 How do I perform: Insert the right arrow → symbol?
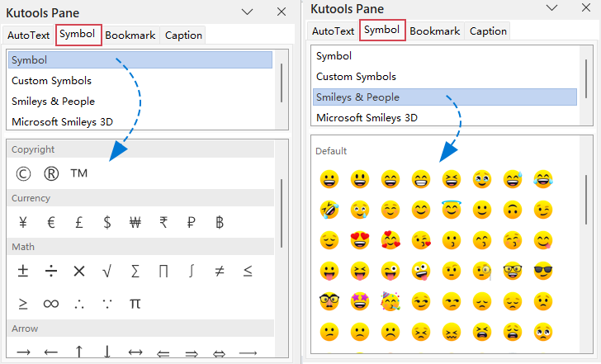point(23,352)
